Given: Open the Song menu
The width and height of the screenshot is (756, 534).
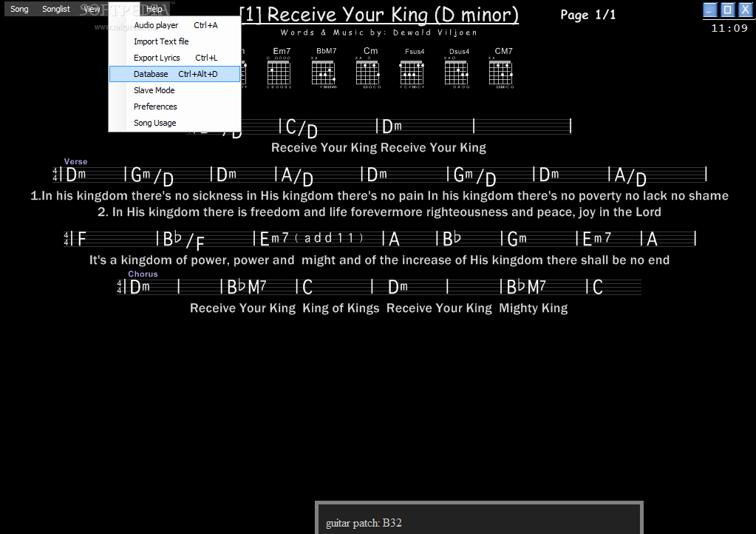Looking at the screenshot, I should [x=19, y=9].
